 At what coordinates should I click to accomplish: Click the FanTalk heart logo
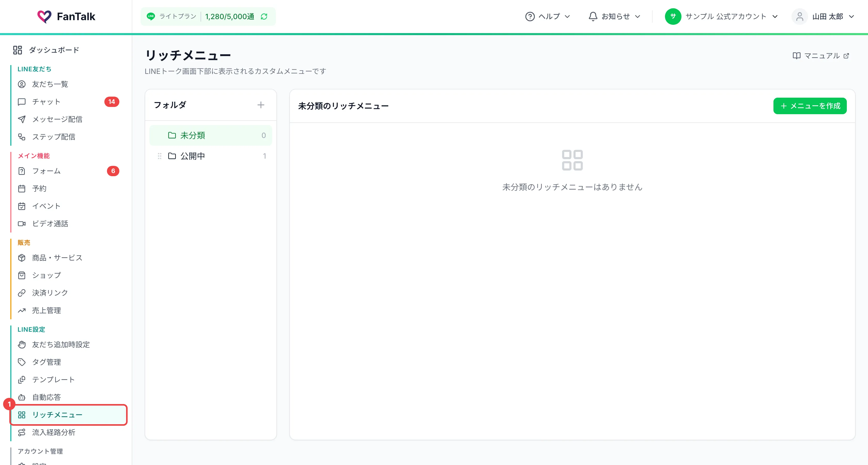pyautogui.click(x=44, y=16)
